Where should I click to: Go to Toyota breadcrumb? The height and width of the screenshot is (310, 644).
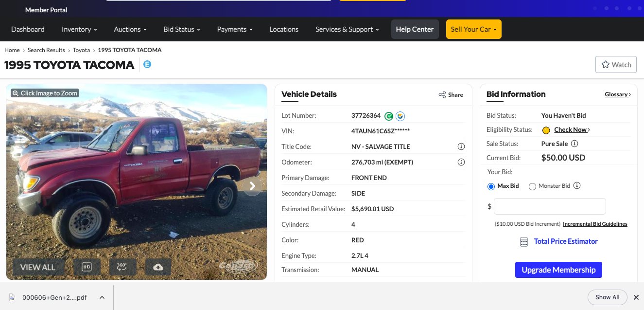82,50
